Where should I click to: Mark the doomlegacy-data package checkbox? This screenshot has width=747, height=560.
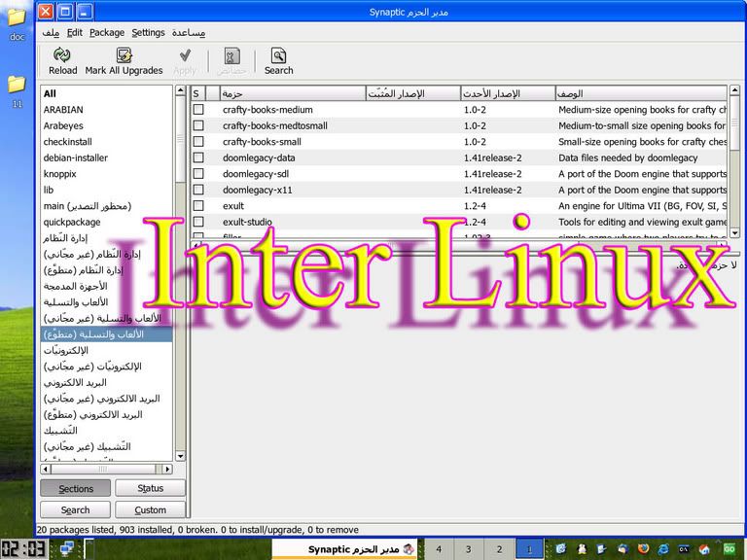coord(198,157)
